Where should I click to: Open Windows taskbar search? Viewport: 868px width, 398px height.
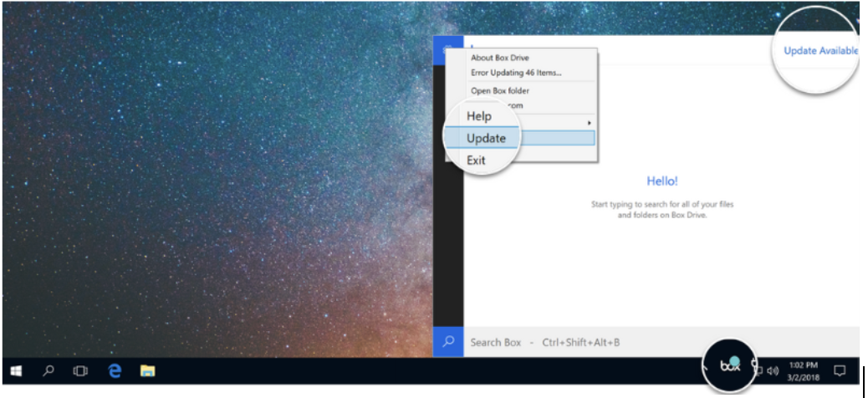[48, 370]
